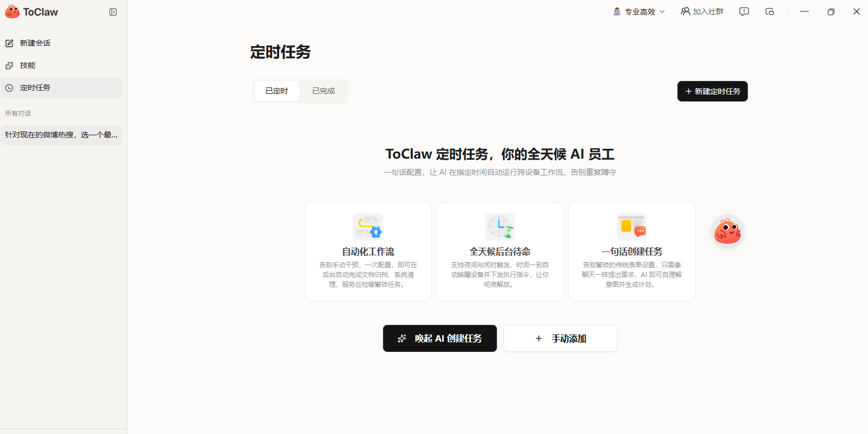
Task: Click the ToClaw 定时任务 headline text
Action: [x=500, y=154]
